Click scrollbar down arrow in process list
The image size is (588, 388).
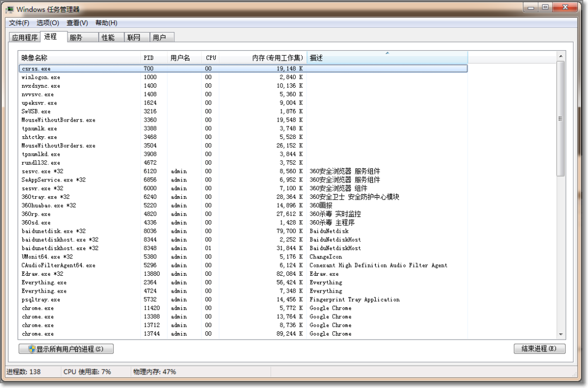[561, 334]
